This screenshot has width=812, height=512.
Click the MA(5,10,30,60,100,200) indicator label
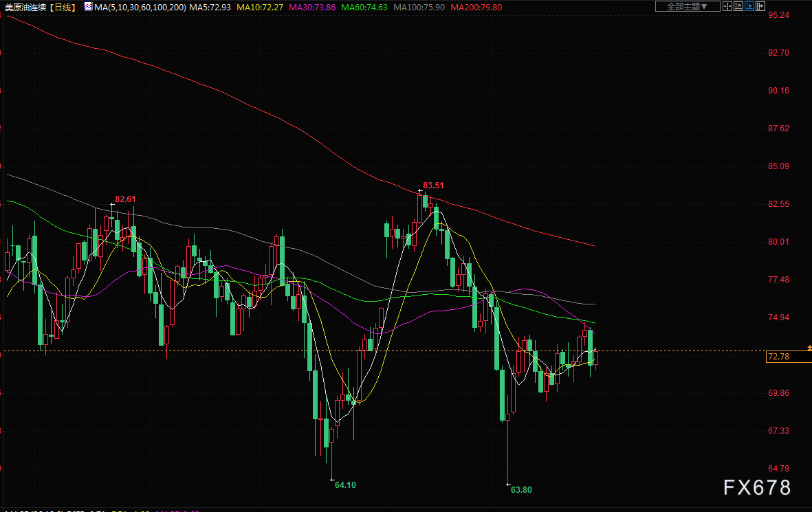point(140,8)
